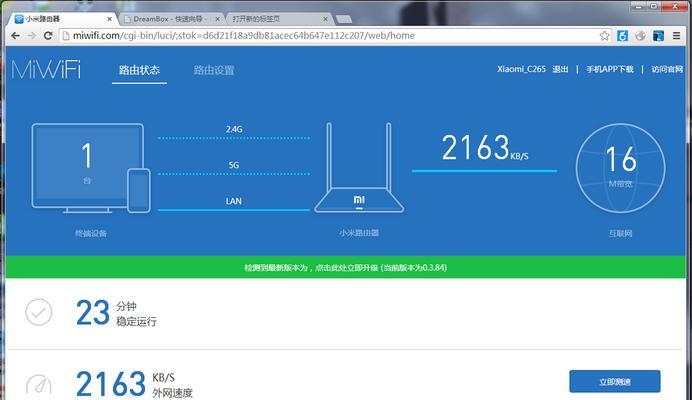Click the LAN connection label
This screenshot has width=692, height=400.
(x=234, y=201)
